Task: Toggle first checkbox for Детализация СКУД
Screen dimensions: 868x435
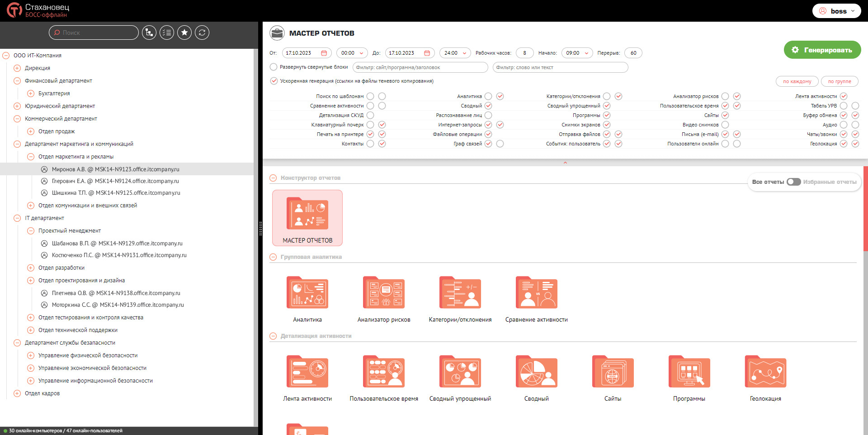Action: point(370,115)
